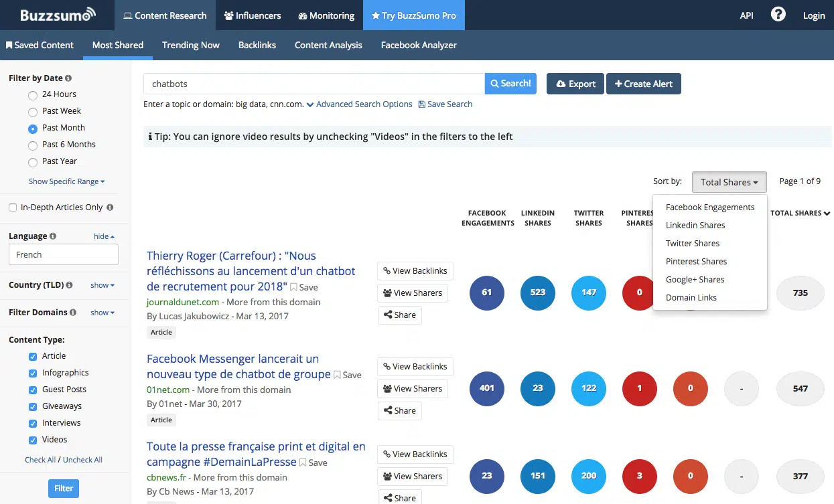This screenshot has width=834, height=504.
Task: Click the 523 LinkedIn shares circle
Action: 538,292
